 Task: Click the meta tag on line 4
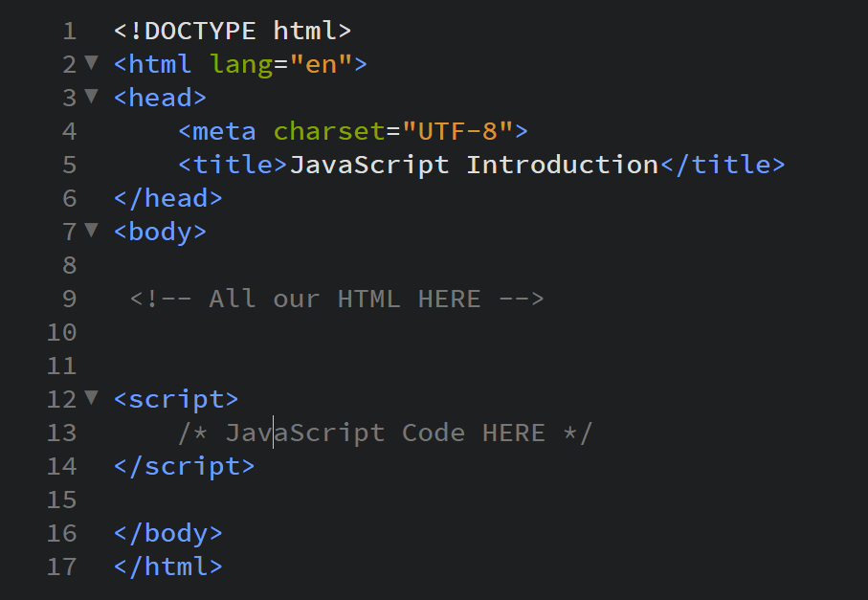(217, 131)
